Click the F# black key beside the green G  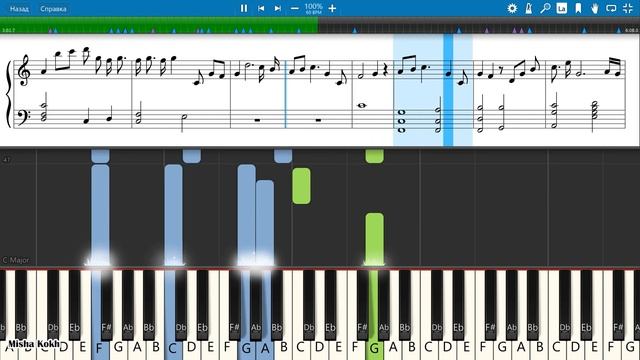(x=362, y=304)
